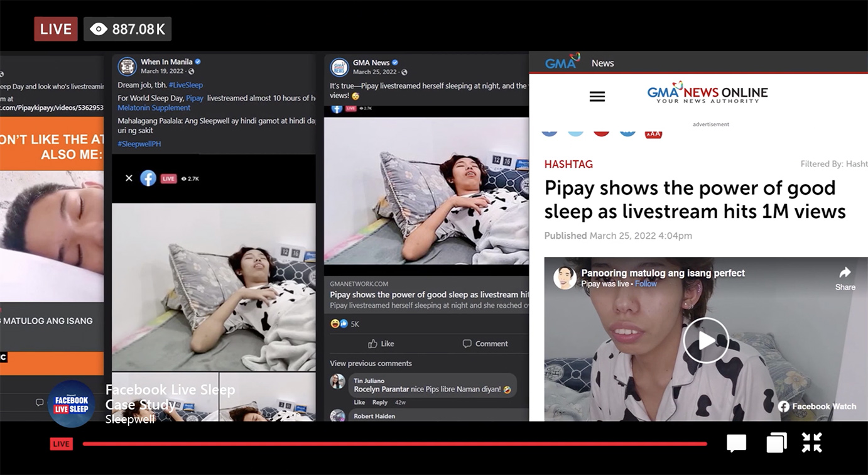Open the GMANETWORK.COM article link preview

(426, 294)
